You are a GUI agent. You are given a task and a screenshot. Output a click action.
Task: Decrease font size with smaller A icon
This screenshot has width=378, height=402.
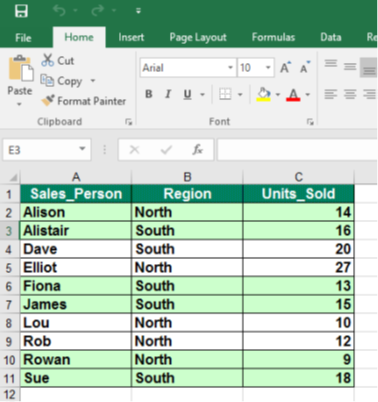305,68
